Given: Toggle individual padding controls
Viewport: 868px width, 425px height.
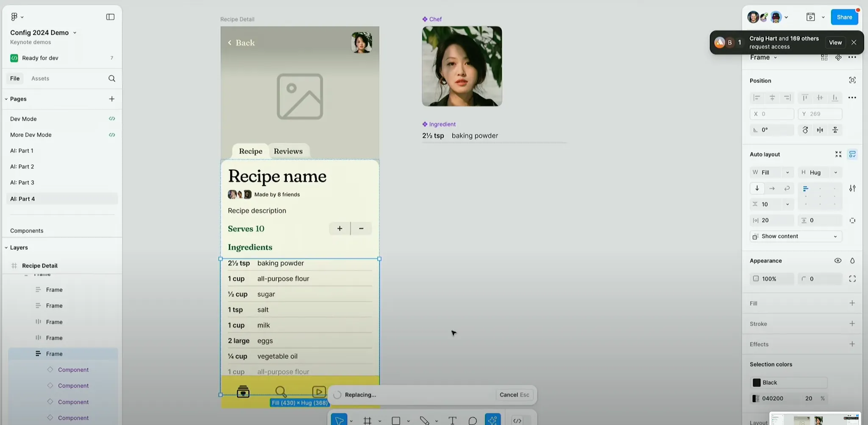Looking at the screenshot, I should pos(852,221).
